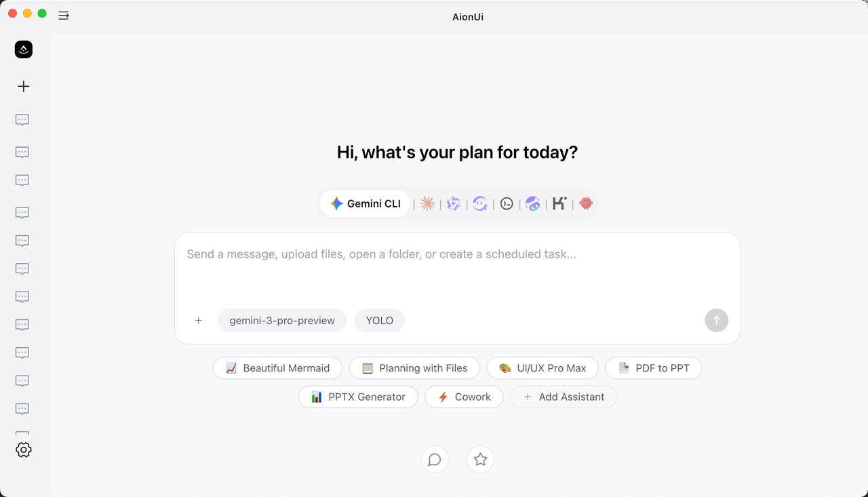Pick the terminal-style CLI agent icon
Screen dimensions: 868x497
[507, 203]
